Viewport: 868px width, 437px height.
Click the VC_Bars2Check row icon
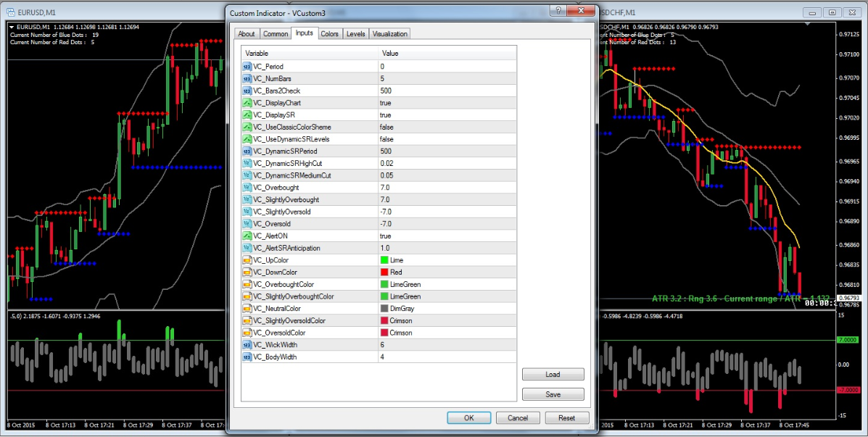(x=247, y=91)
